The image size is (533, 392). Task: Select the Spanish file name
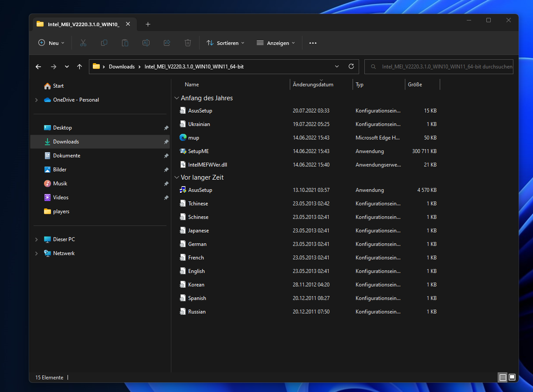point(197,298)
